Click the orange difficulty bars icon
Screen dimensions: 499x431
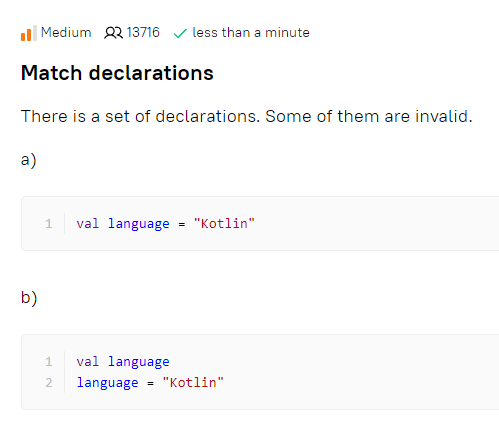pyautogui.click(x=29, y=33)
